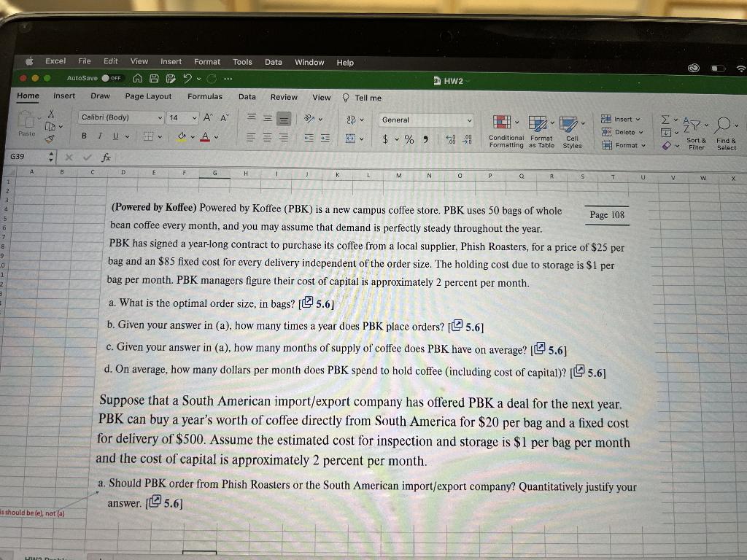Switch to the Insert ribbon tab
747x560 pixels.
[64, 96]
